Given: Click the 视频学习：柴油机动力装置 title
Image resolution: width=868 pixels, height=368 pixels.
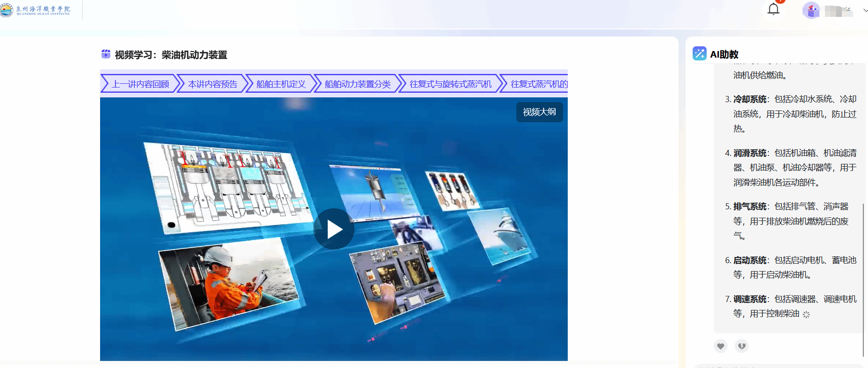Looking at the screenshot, I should tap(171, 55).
